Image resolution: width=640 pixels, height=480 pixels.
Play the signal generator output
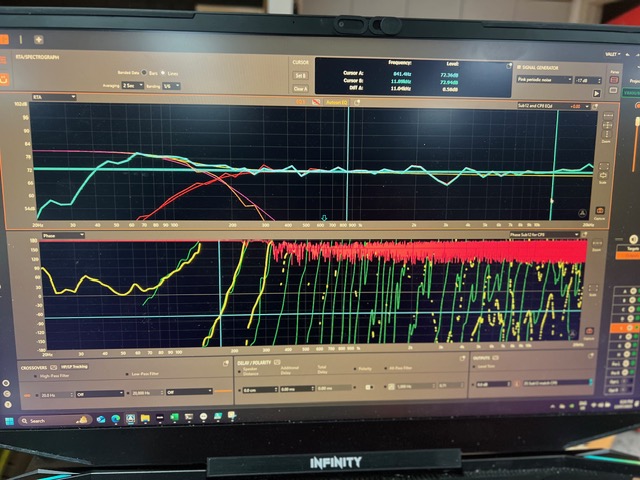click(x=597, y=93)
